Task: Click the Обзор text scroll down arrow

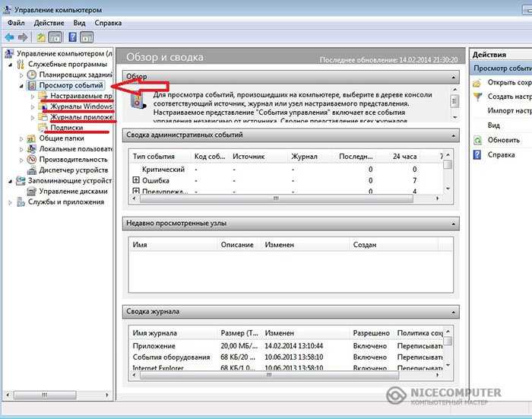Action: (454, 117)
